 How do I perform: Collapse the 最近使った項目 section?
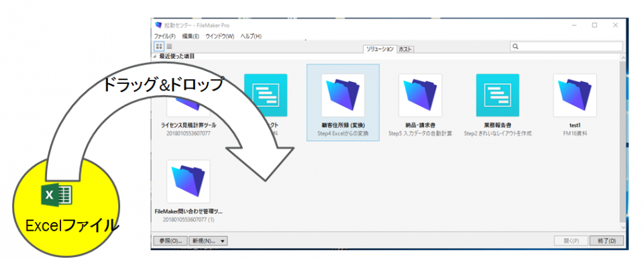click(155, 56)
